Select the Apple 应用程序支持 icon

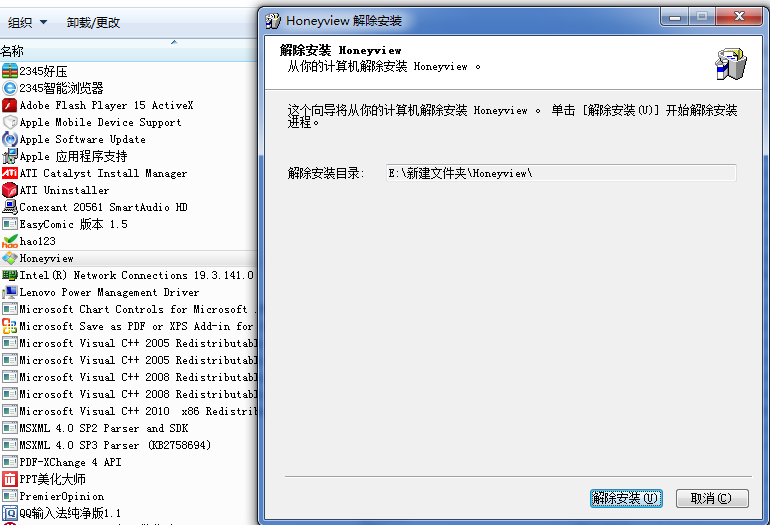[9, 156]
